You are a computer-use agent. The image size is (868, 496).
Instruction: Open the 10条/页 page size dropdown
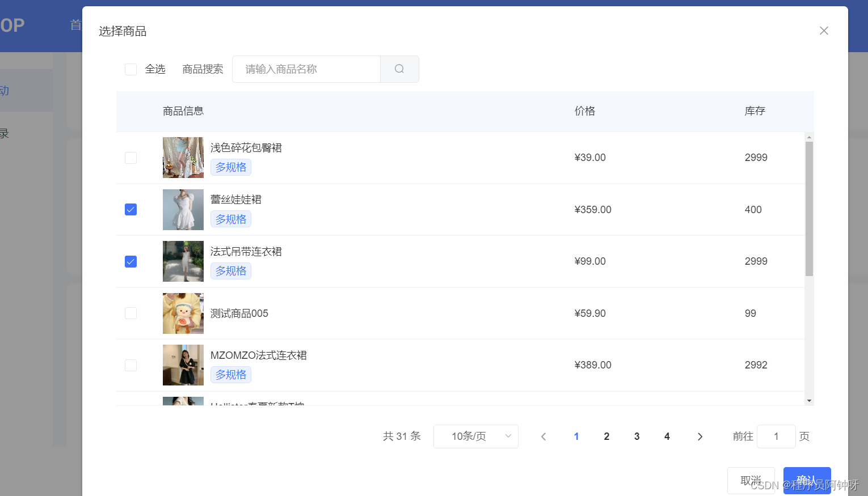pyautogui.click(x=476, y=436)
